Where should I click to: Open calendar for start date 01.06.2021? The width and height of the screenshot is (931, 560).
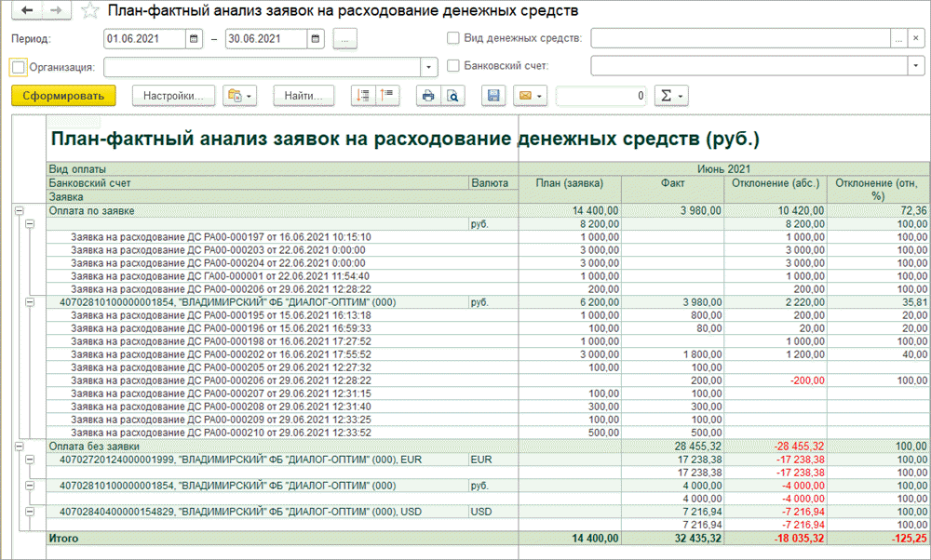pos(194,39)
